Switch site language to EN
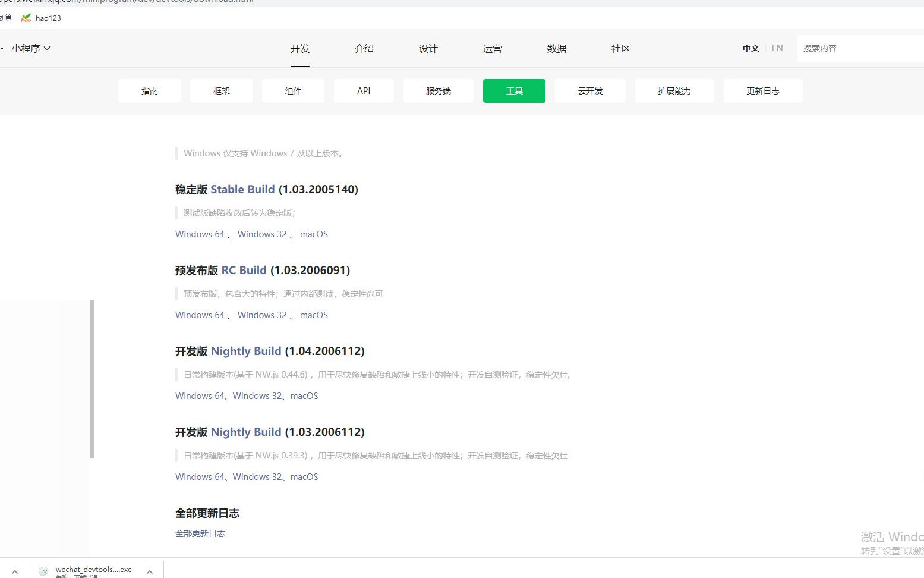The image size is (924, 578). pyautogui.click(x=777, y=48)
